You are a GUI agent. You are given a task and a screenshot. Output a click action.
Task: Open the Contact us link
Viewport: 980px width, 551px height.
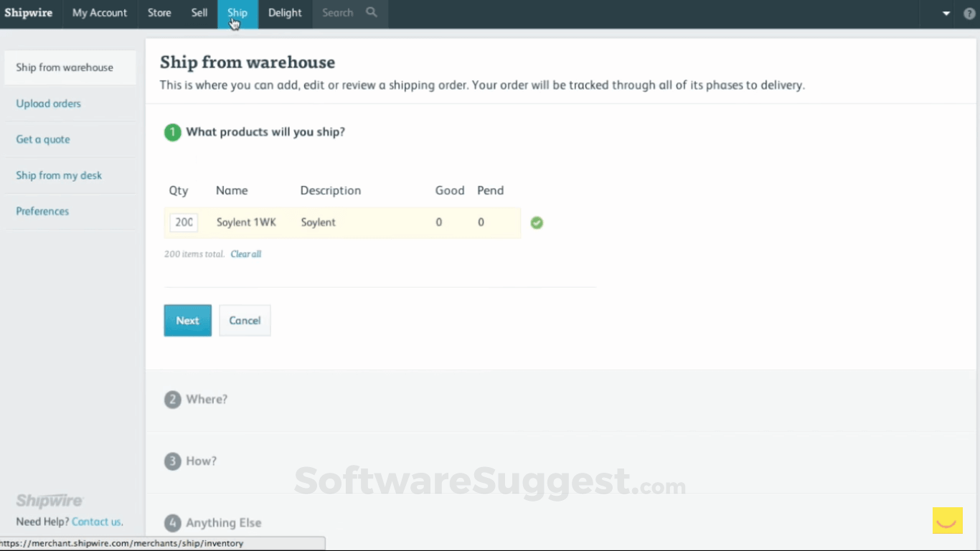(97, 522)
